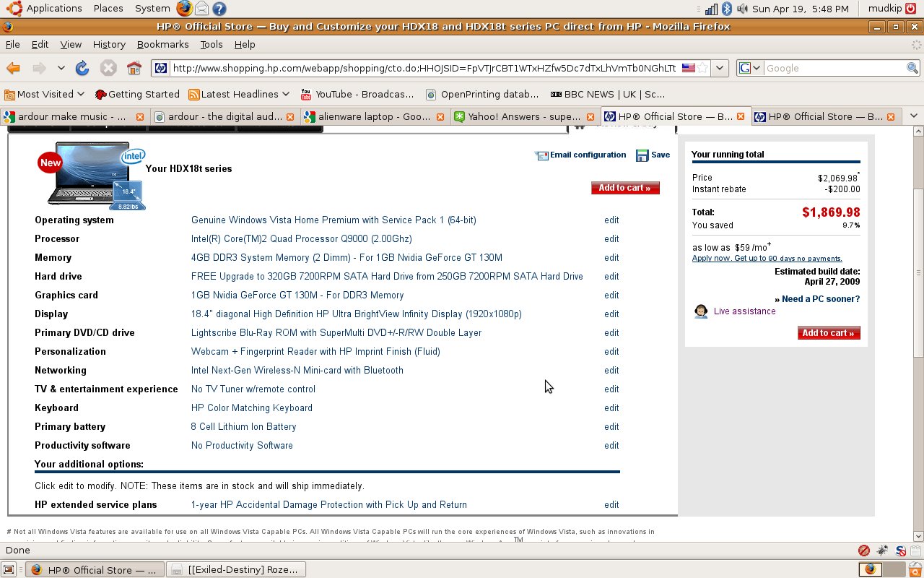Click the red power icon beside mudkip
This screenshot has height=578, width=924.
(x=912, y=9)
